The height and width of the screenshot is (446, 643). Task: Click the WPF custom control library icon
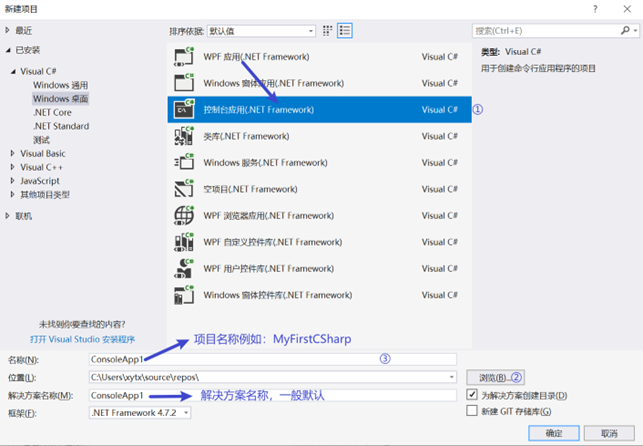pyautogui.click(x=184, y=242)
